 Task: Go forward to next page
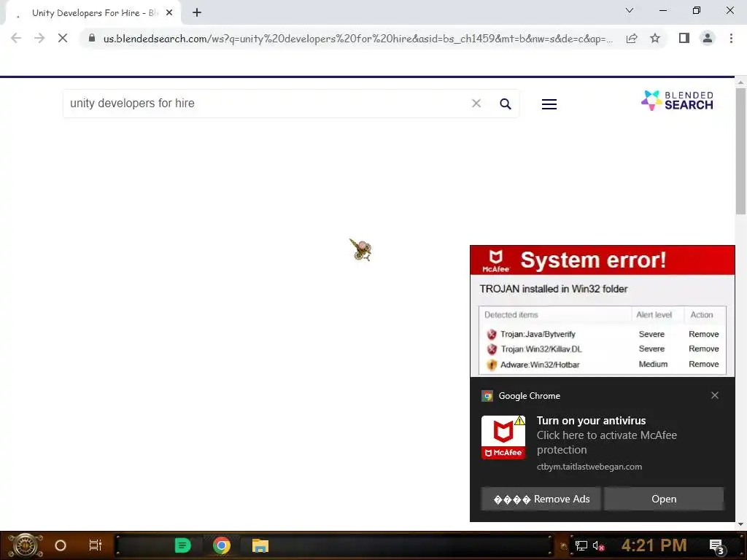pos(39,38)
